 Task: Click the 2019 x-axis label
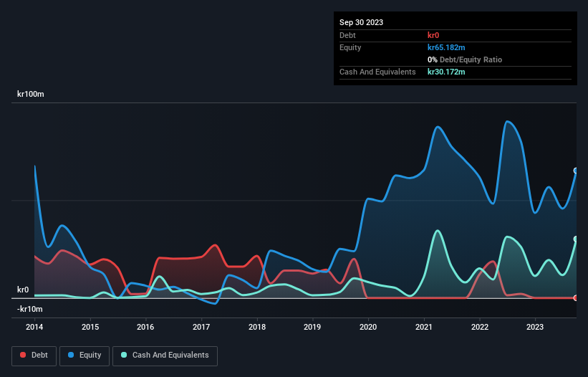coord(312,327)
